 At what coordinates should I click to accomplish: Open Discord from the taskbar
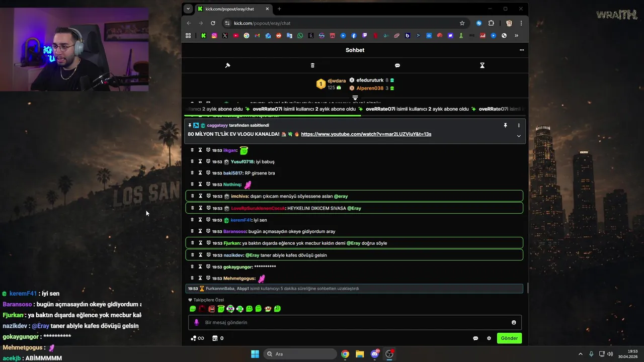(x=375, y=354)
